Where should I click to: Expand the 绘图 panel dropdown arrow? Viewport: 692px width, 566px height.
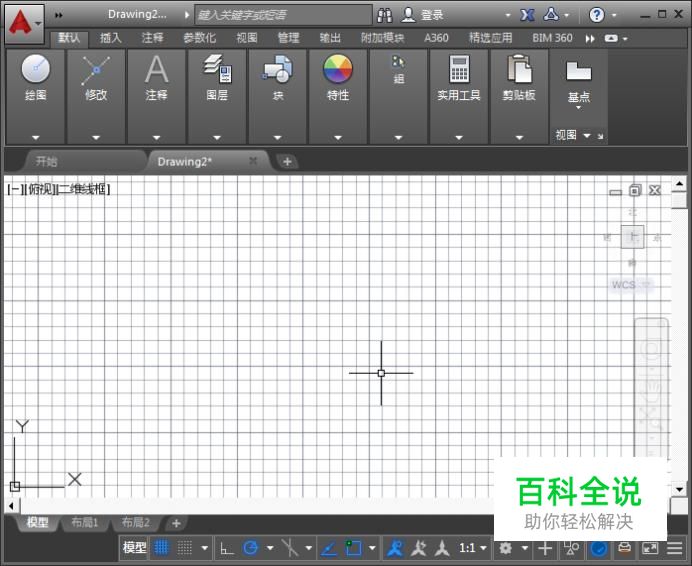click(x=36, y=138)
